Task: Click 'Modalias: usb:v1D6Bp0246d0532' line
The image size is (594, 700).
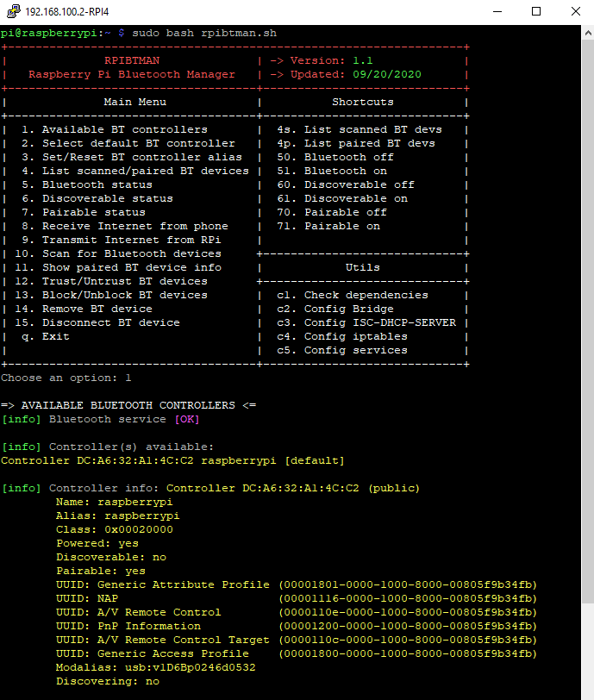Action: click(x=156, y=668)
